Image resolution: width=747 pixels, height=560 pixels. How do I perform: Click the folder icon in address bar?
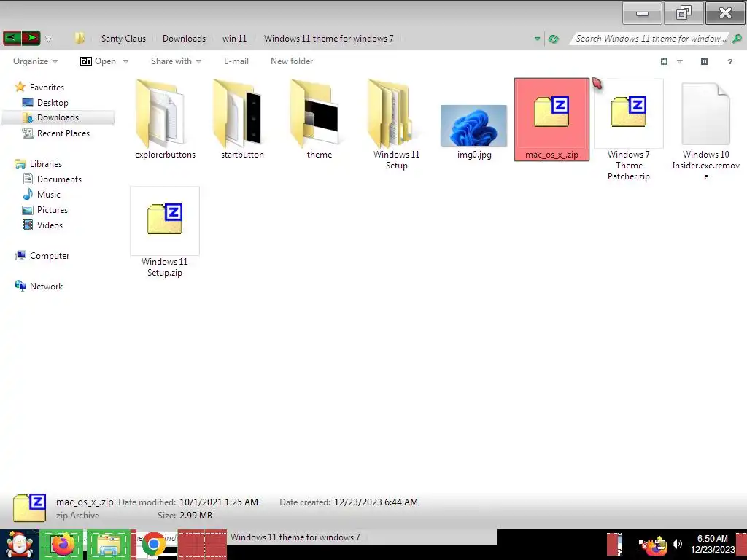coord(80,38)
